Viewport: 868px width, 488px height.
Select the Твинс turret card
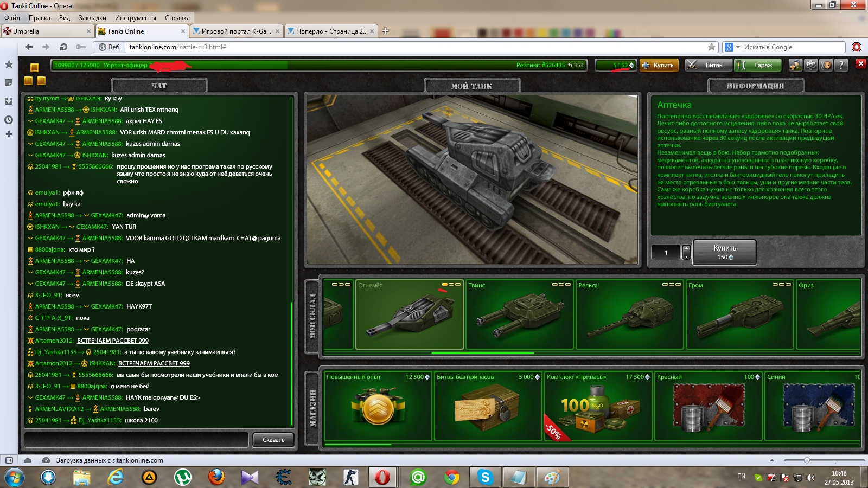coord(520,314)
